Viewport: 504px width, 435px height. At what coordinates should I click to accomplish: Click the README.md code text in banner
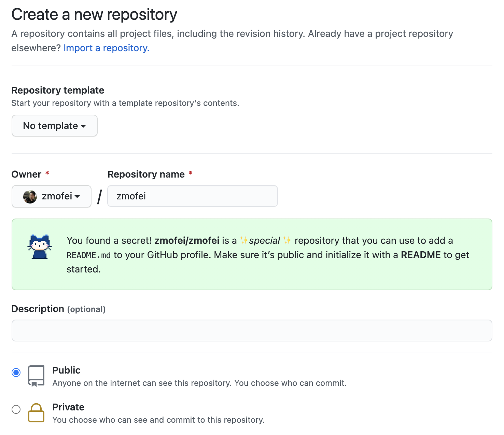click(89, 255)
